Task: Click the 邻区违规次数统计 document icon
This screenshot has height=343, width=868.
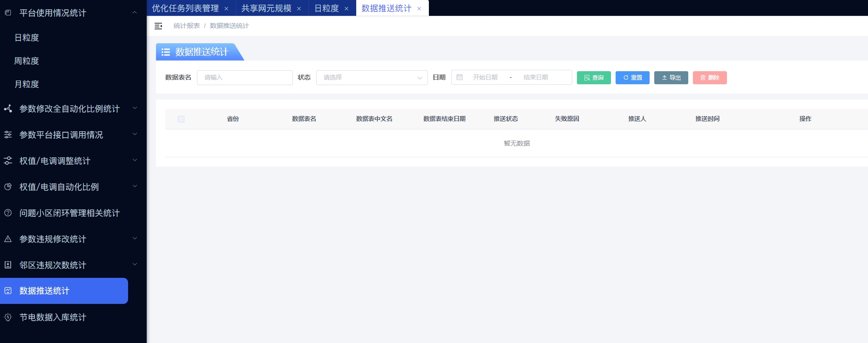Action: [8, 265]
